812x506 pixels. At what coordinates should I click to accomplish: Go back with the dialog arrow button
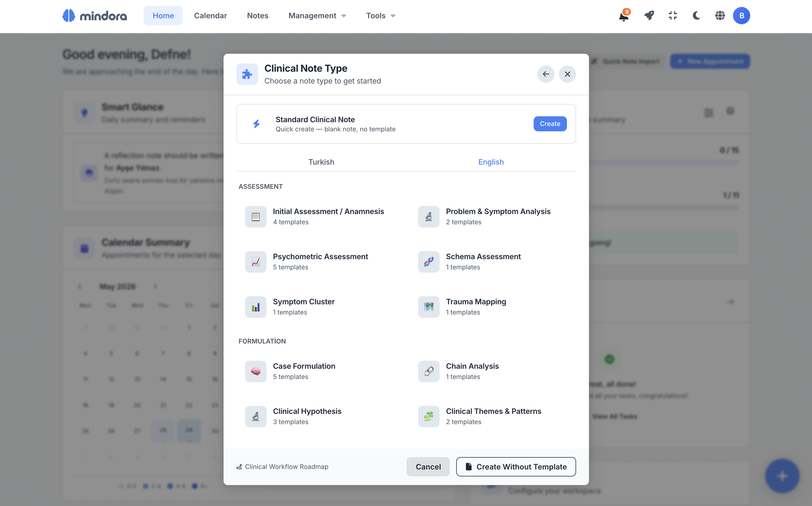545,74
